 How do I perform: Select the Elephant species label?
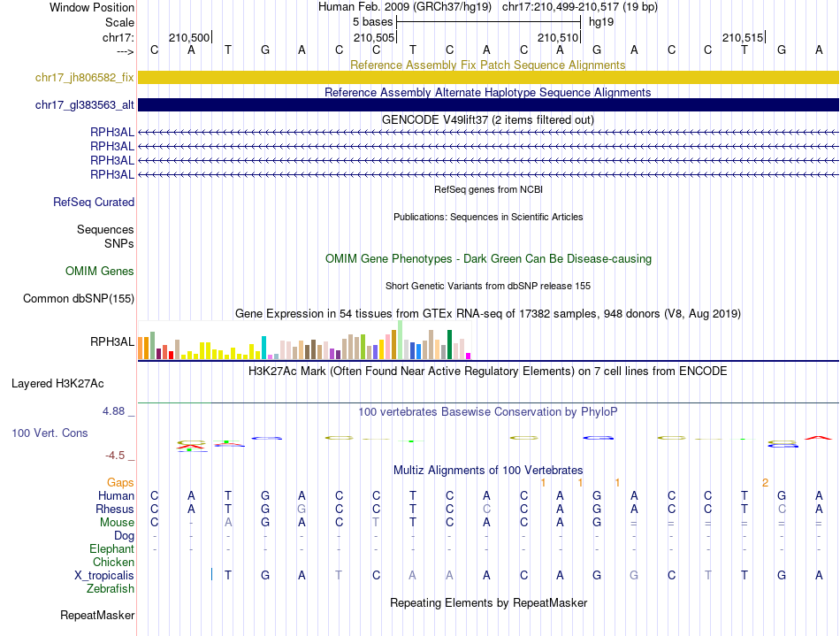111,549
